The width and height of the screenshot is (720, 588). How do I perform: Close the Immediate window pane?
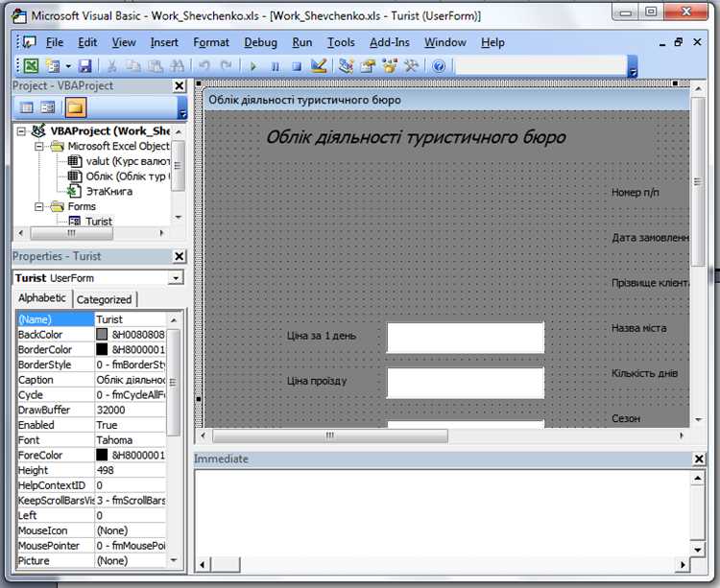(699, 459)
